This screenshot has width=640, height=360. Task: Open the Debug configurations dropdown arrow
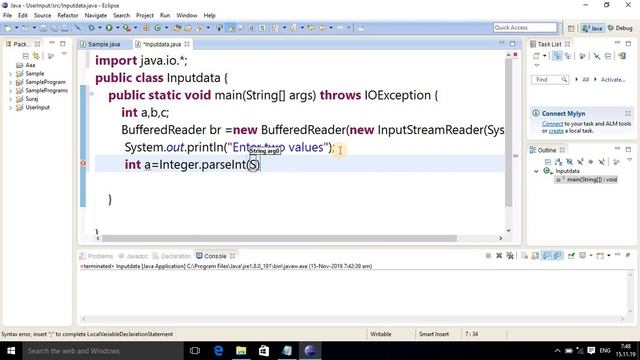click(100, 28)
